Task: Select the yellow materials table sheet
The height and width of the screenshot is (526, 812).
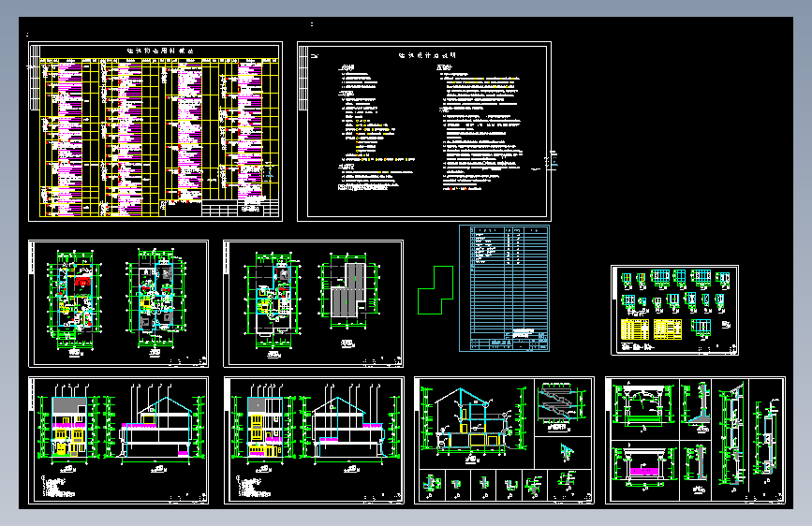Action: (x=155, y=131)
